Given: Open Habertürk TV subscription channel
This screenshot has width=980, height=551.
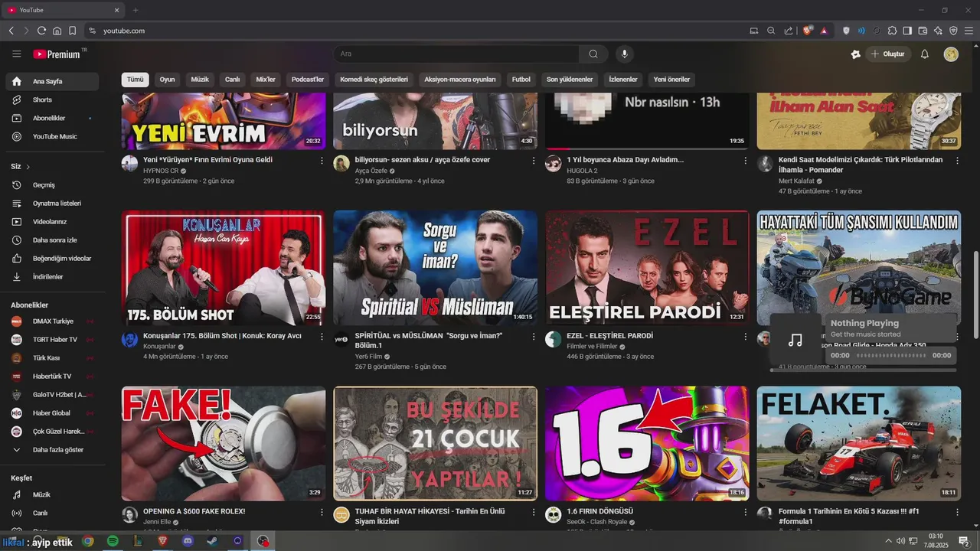Looking at the screenshot, I should coord(52,377).
